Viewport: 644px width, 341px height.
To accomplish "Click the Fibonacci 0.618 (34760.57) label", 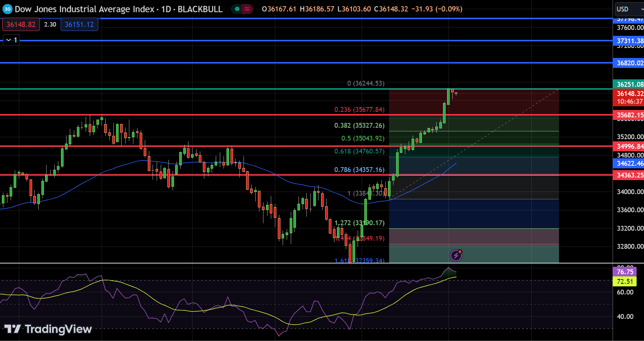I will [x=360, y=151].
